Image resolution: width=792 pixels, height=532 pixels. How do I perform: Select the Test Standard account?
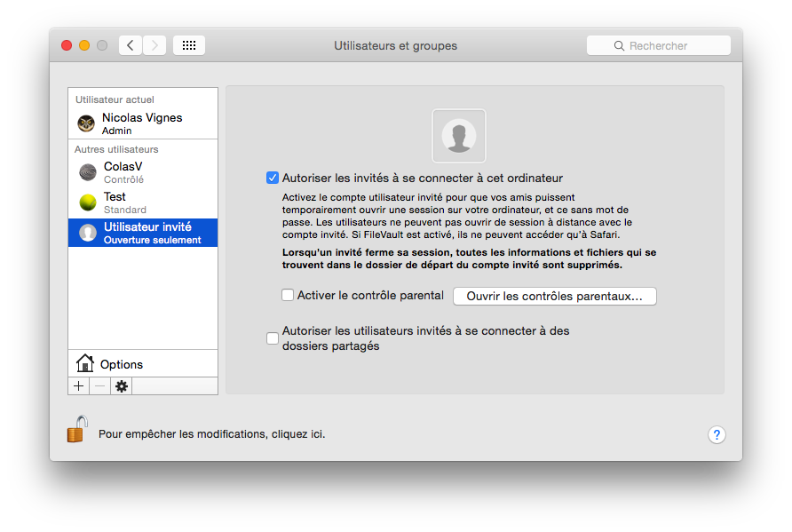tap(143, 202)
